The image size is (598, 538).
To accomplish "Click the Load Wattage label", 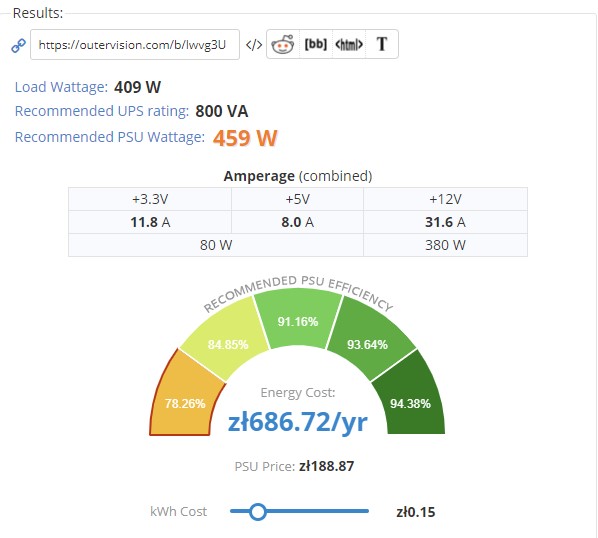I will pos(61,87).
